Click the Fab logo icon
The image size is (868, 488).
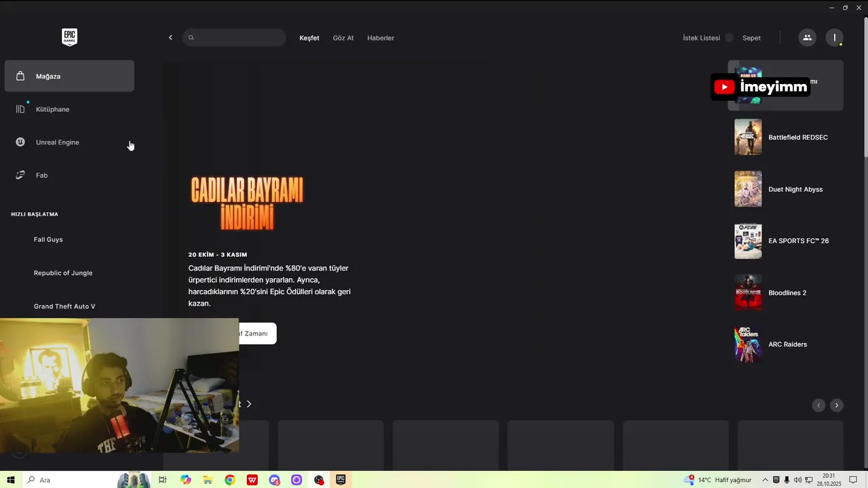(20, 175)
